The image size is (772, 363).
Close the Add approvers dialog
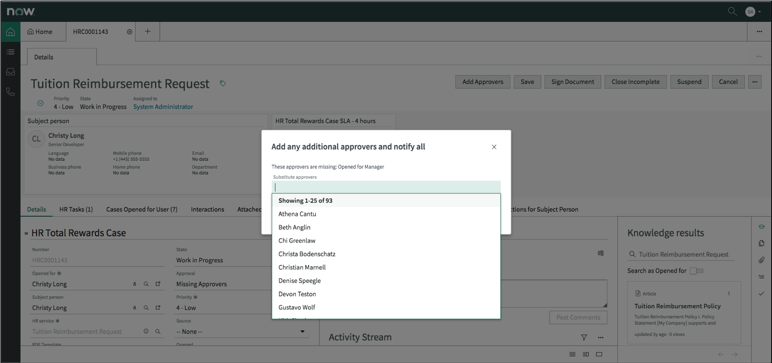pos(494,147)
